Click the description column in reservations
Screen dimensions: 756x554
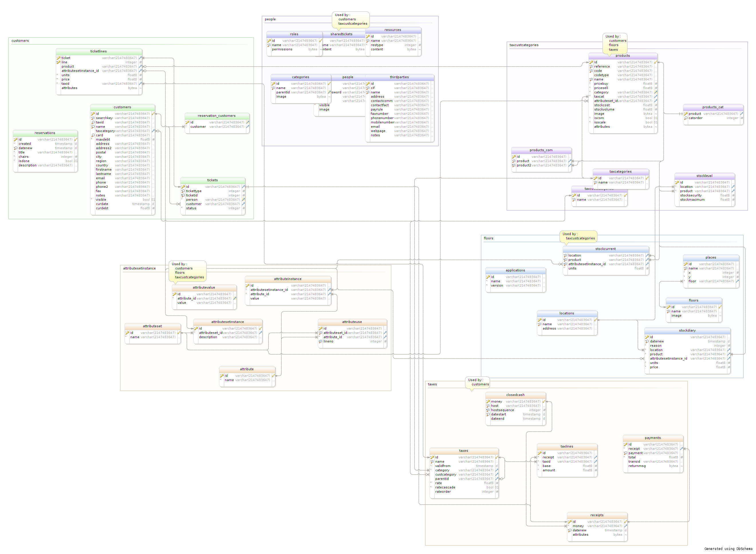click(46, 165)
